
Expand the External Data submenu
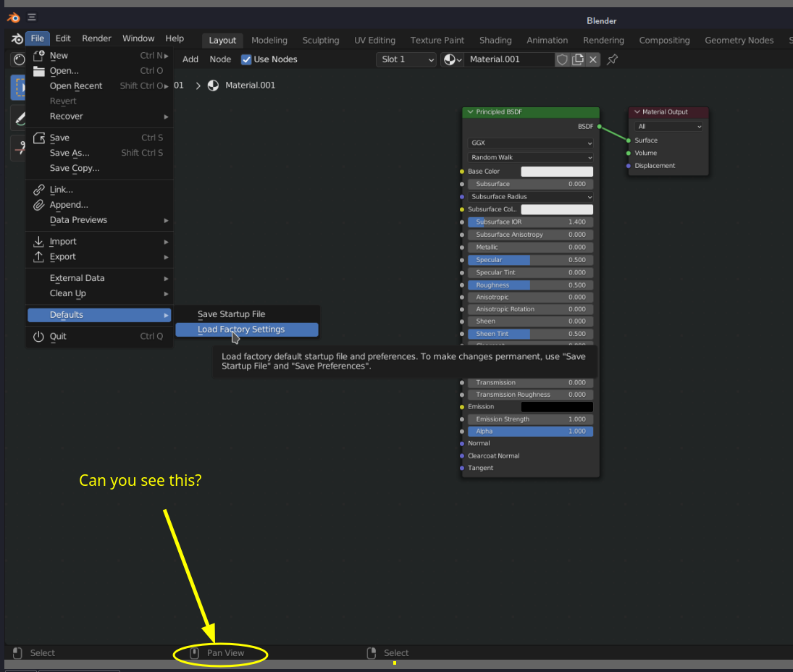tap(100, 278)
